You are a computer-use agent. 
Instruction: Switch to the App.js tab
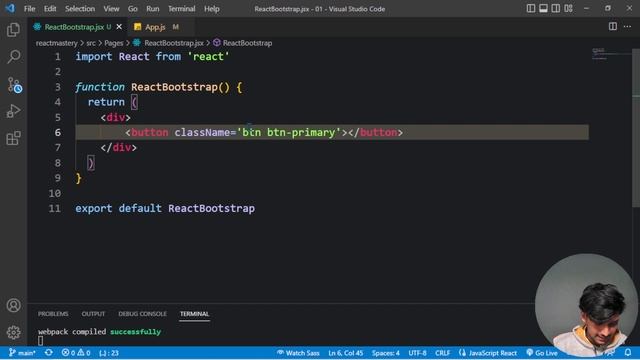pyautogui.click(x=155, y=27)
